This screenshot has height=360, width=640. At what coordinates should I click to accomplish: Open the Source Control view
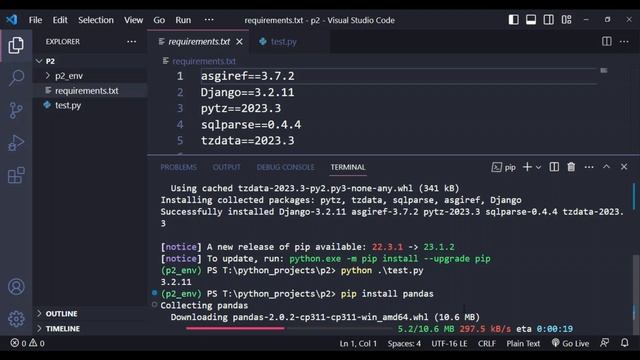click(16, 110)
